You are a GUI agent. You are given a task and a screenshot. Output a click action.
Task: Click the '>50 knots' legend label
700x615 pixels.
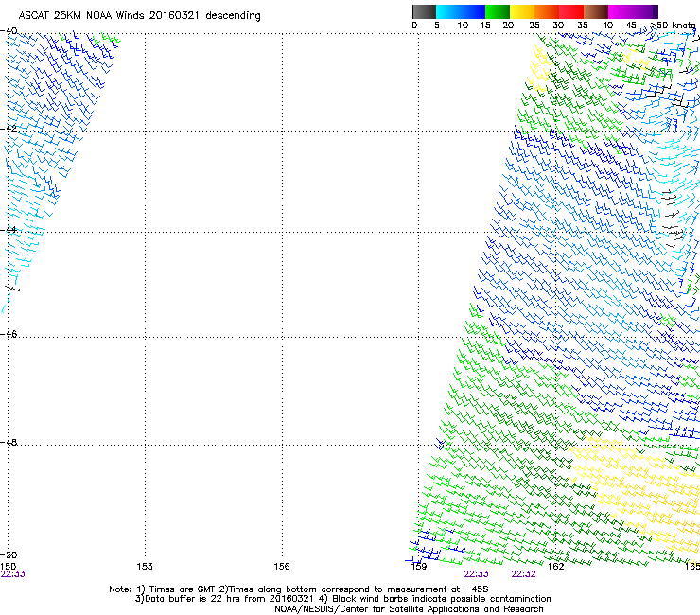pos(673,25)
